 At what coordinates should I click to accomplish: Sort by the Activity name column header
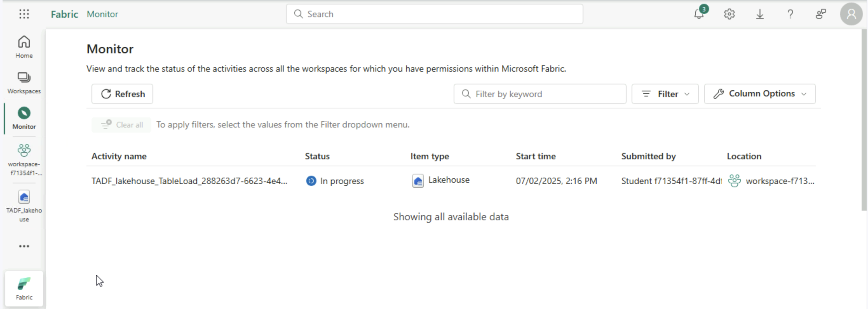pyautogui.click(x=119, y=156)
